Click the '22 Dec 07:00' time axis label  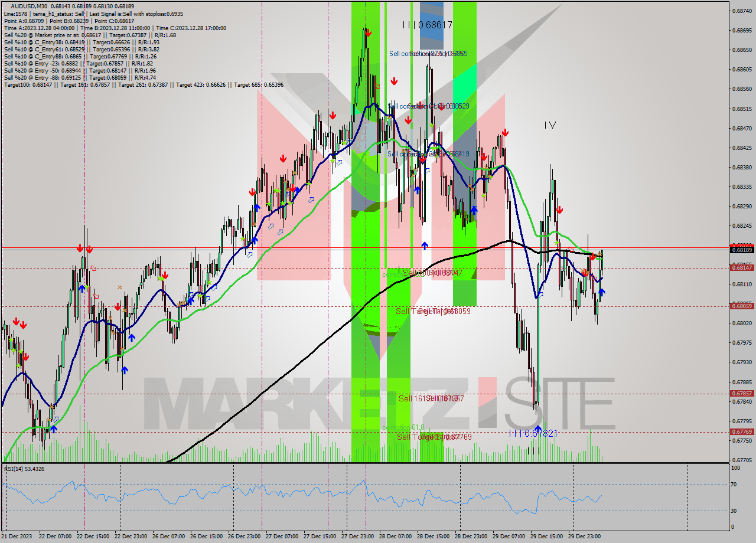(x=57, y=537)
